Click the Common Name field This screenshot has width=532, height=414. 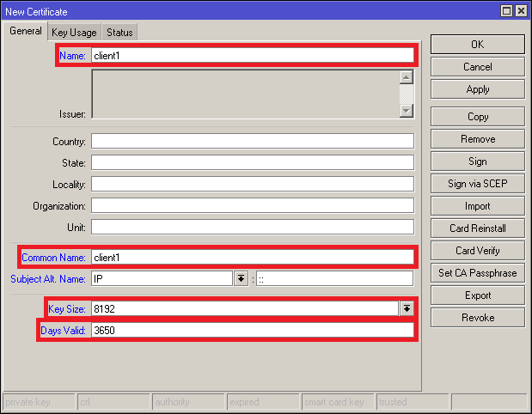coord(251,257)
